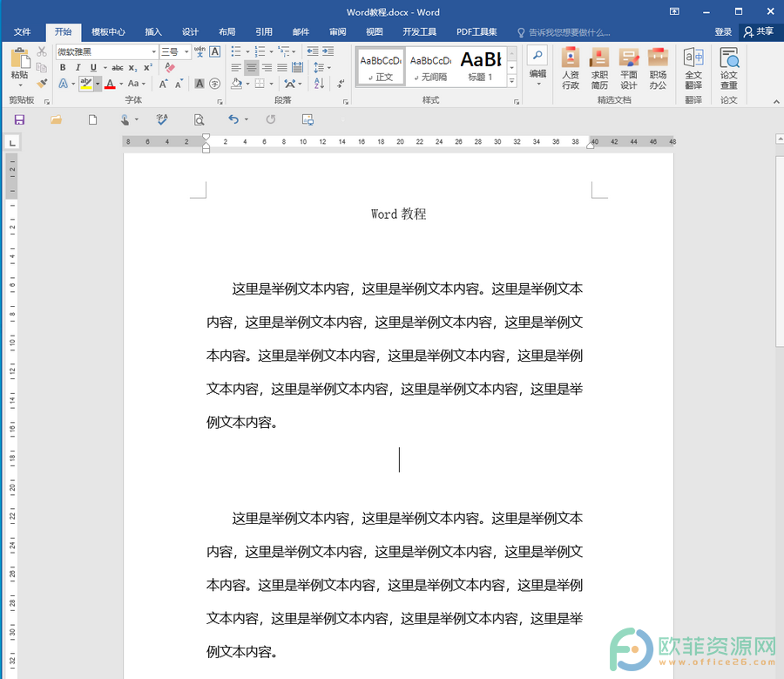Click the New blank document icon
Image resolution: width=784 pixels, height=679 pixels.
coord(92,119)
